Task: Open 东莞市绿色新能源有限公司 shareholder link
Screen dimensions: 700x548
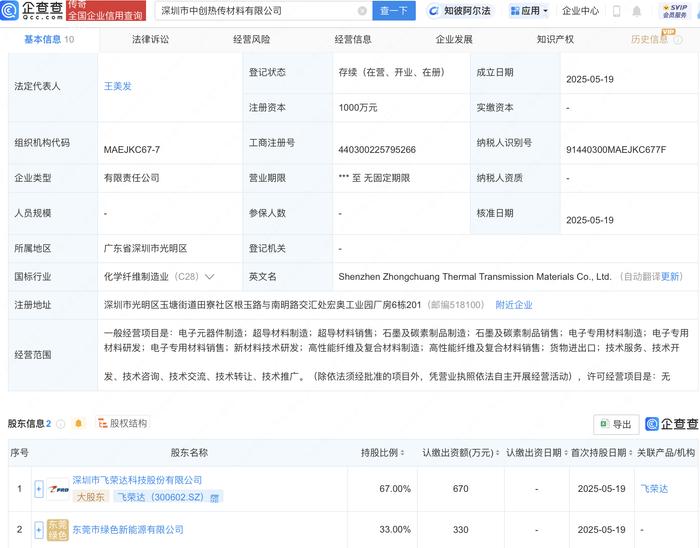Action: tap(128, 530)
